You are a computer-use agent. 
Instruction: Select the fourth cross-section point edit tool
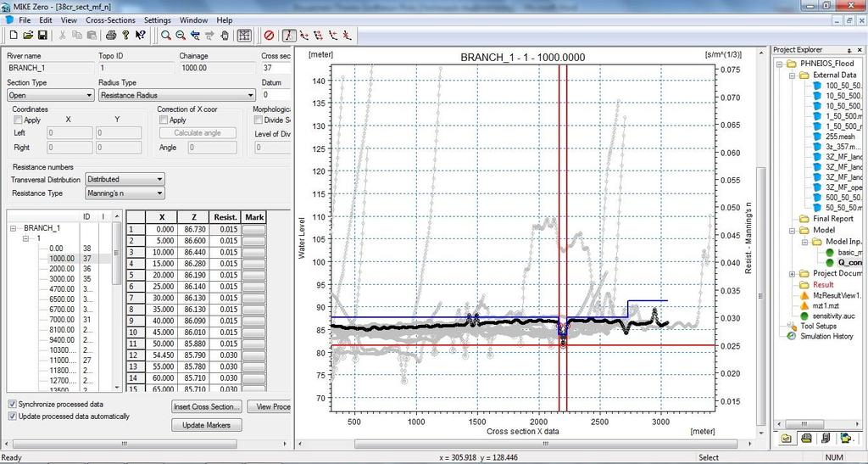tap(332, 36)
